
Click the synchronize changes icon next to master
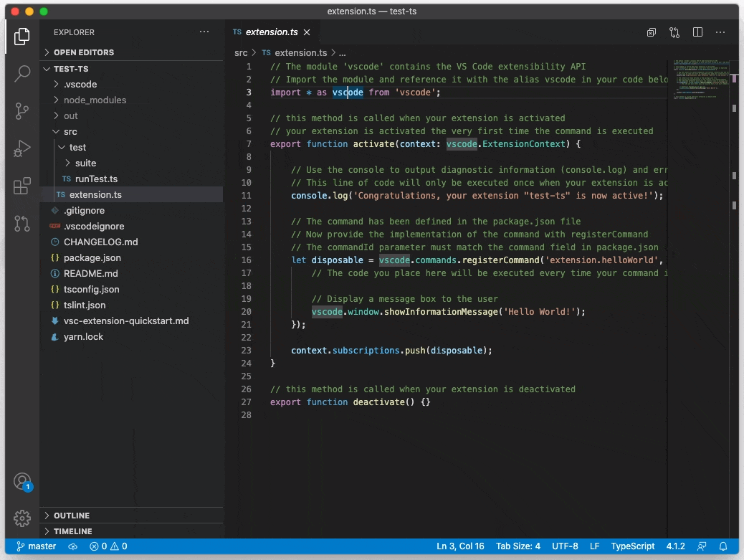(x=72, y=546)
